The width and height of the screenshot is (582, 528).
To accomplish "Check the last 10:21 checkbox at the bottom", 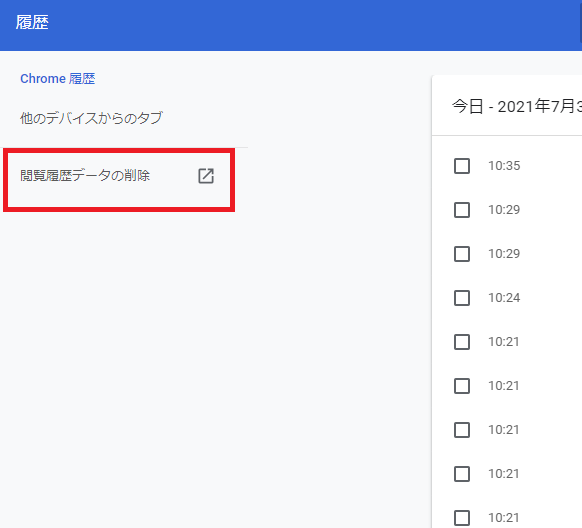I will click(462, 518).
